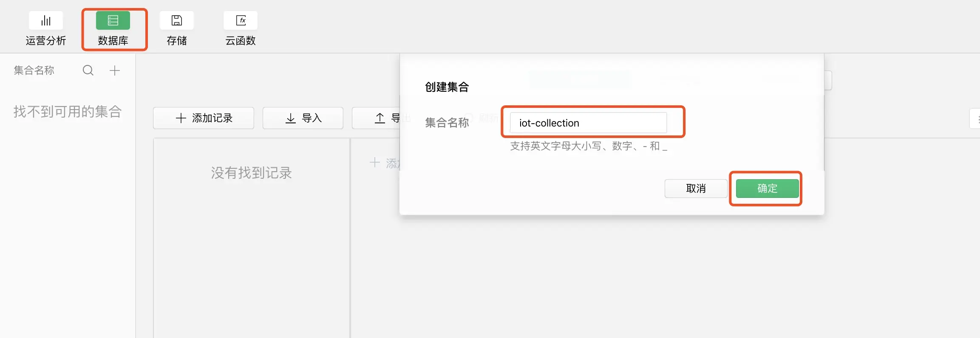
Task: Click the 存储 tab label
Action: [177, 41]
